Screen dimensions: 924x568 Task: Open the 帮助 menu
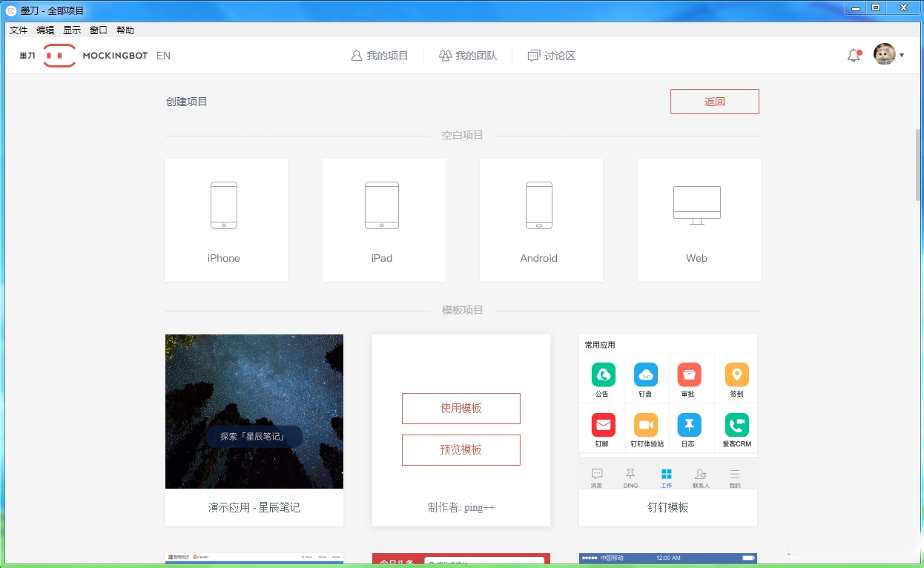pyautogui.click(x=125, y=30)
